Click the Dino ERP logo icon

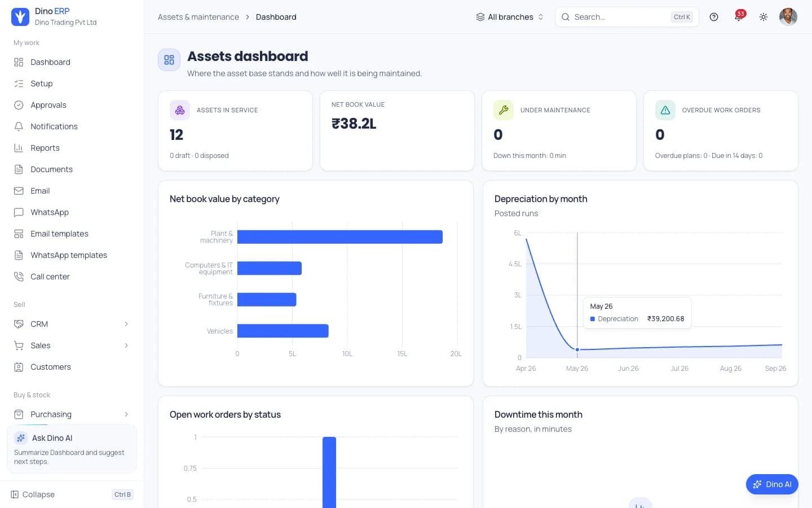20,17
